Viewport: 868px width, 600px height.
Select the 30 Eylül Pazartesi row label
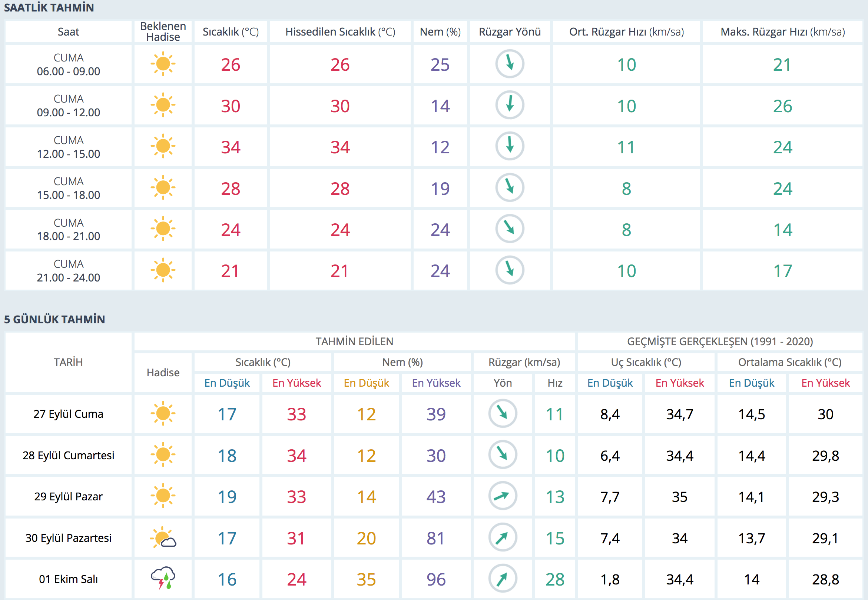(x=69, y=538)
